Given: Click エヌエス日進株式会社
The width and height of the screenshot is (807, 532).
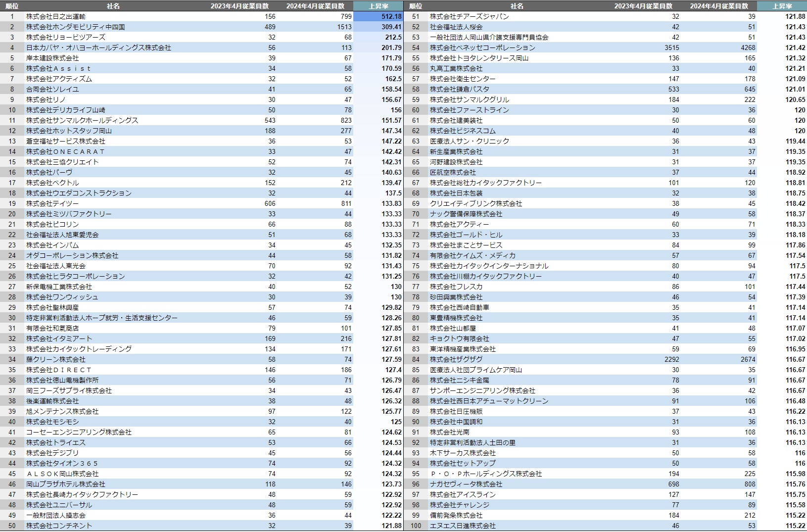Looking at the screenshot, I should click(463, 526).
